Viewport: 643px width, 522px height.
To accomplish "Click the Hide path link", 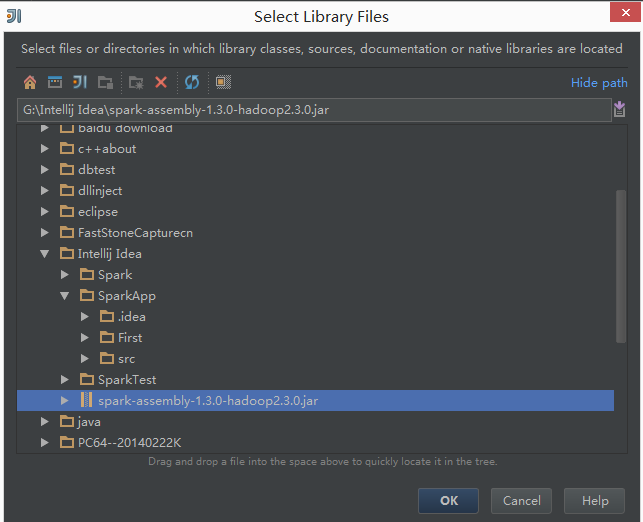I will (599, 82).
